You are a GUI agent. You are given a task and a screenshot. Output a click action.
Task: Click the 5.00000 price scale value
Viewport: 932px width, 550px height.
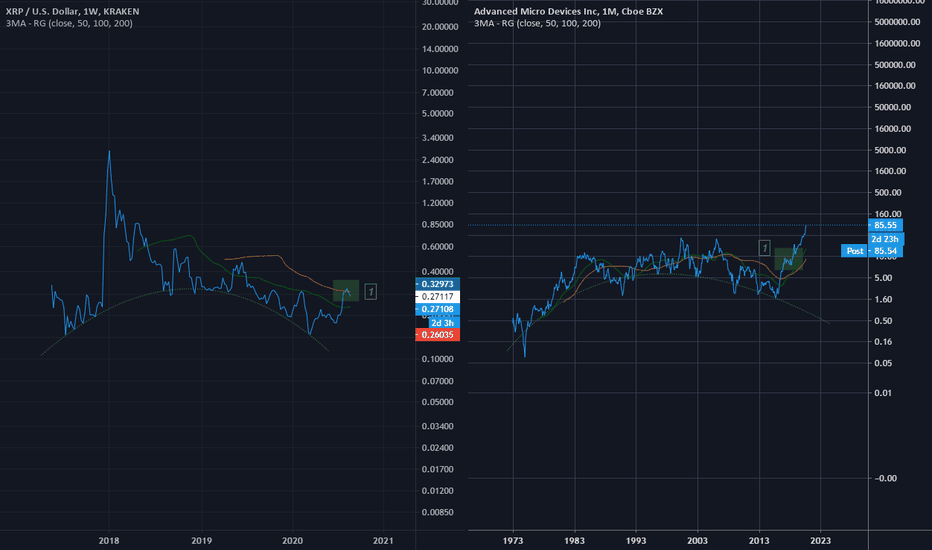point(438,114)
